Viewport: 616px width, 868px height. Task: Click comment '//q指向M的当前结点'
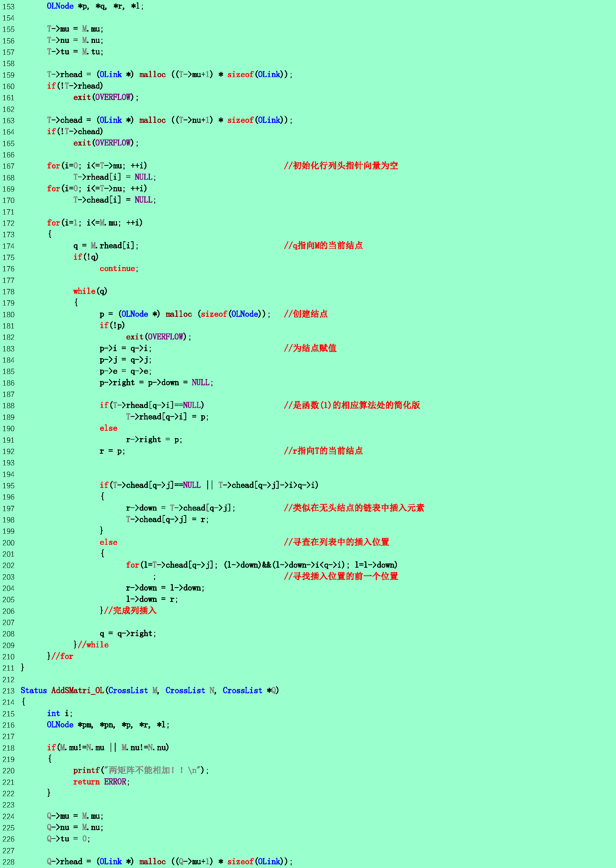[323, 246]
